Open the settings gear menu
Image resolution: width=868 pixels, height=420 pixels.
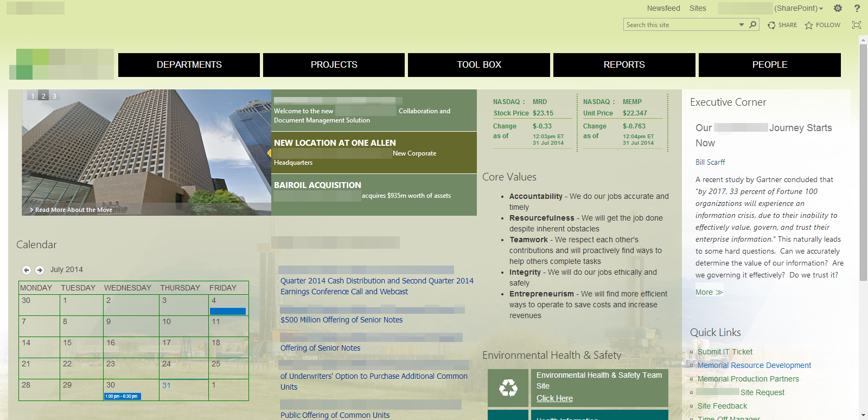(x=838, y=8)
